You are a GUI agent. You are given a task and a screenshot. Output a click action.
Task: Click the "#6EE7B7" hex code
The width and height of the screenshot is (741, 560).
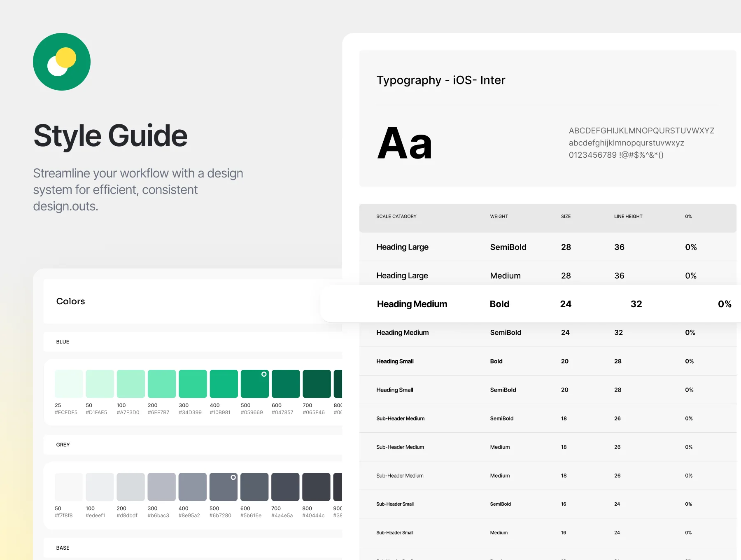158,413
